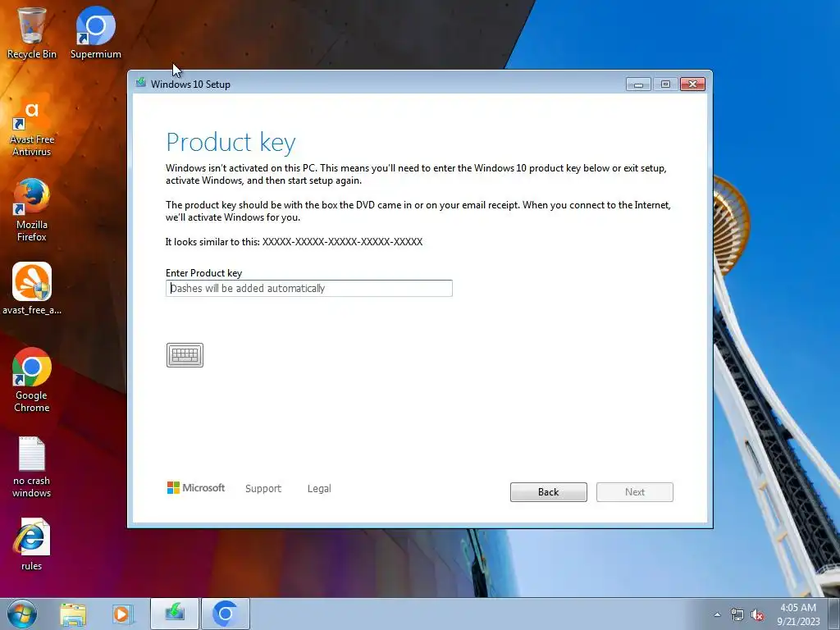Viewport: 840px width, 630px height.
Task: Click the Enter Product key label
Action: (204, 273)
